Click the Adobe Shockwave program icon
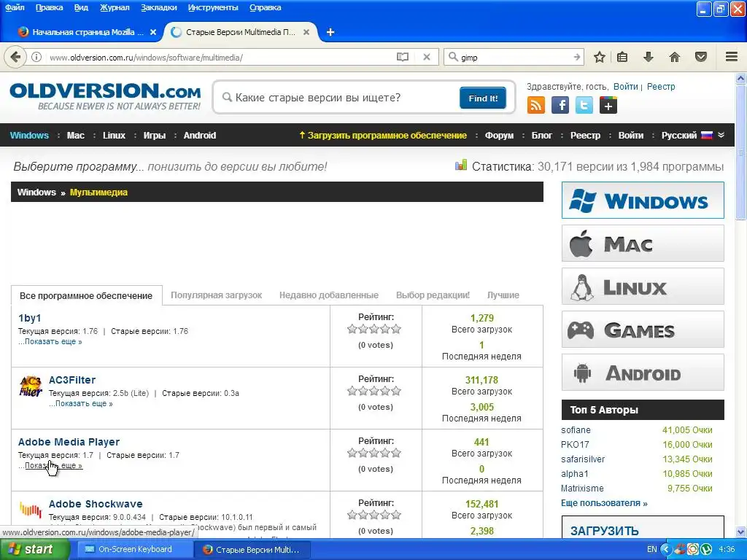The width and height of the screenshot is (747, 560). point(31,510)
